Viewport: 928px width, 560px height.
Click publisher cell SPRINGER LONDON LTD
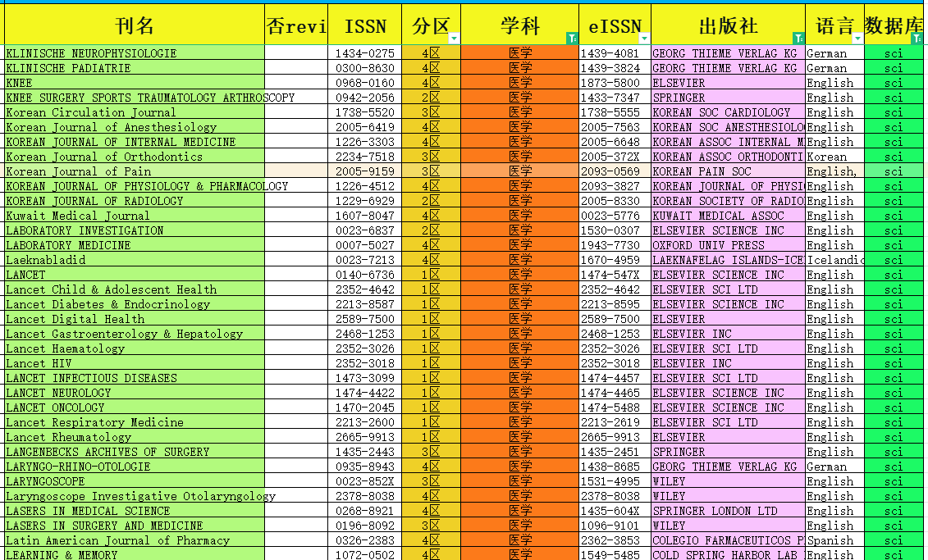click(x=728, y=512)
